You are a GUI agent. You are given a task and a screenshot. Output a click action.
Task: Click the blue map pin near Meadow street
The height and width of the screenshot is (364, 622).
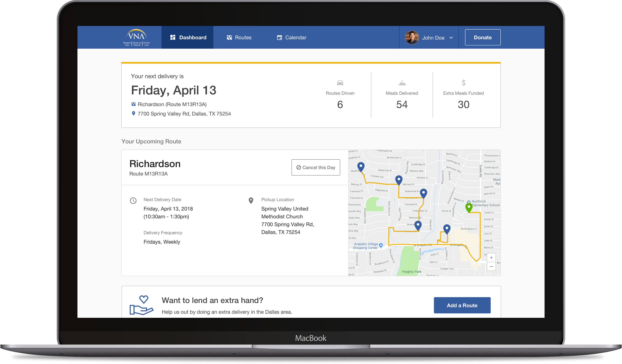coord(361,167)
